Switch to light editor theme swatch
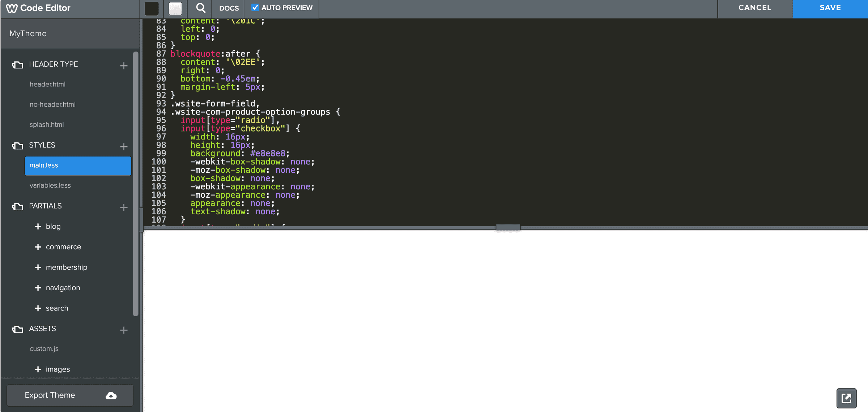The height and width of the screenshot is (412, 868). tap(175, 8)
